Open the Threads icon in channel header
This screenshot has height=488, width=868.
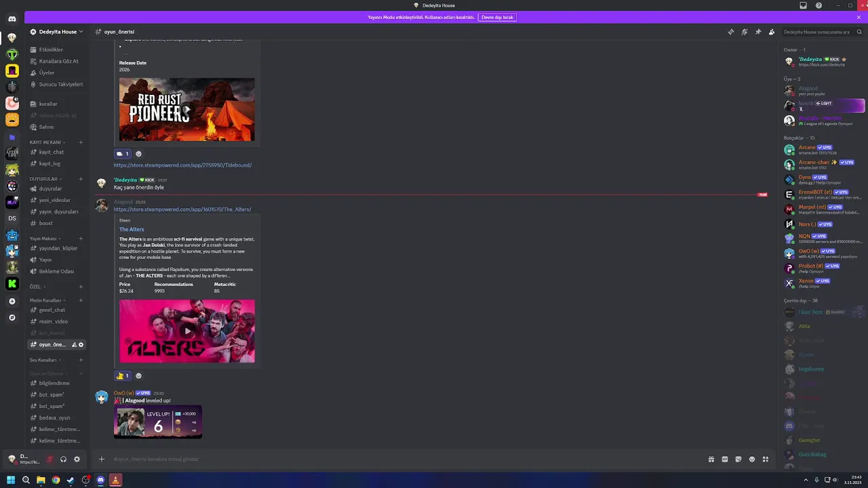click(730, 32)
